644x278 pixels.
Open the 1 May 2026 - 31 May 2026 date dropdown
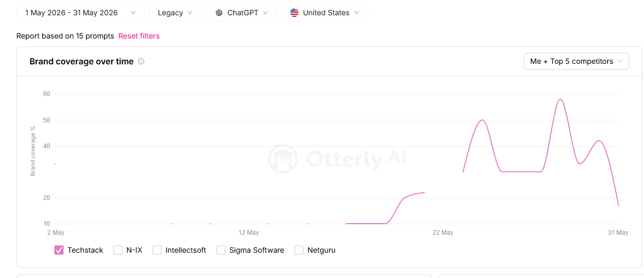[81, 13]
